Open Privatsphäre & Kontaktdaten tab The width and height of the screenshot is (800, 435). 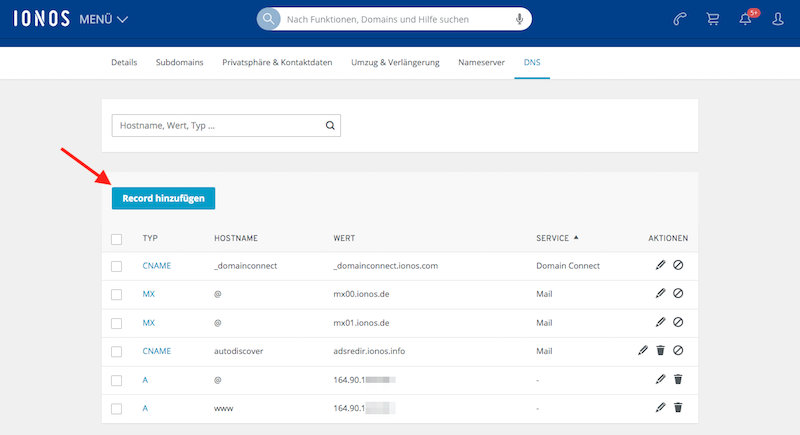coord(277,62)
